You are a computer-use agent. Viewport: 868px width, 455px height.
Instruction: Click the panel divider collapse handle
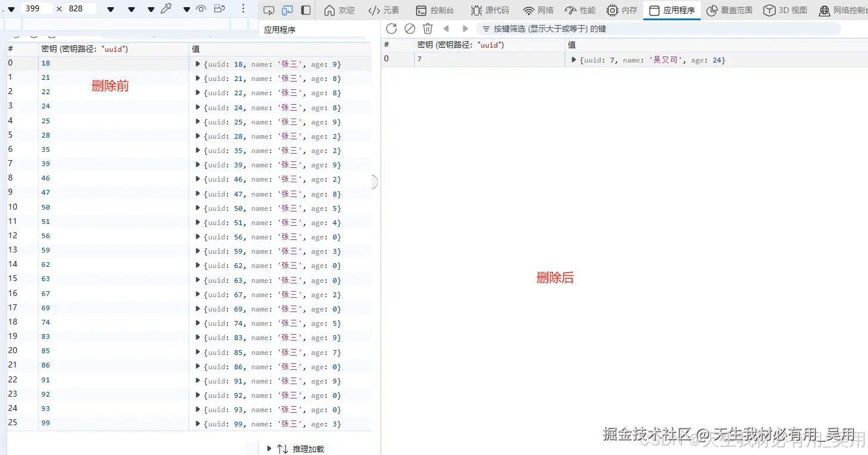(374, 182)
